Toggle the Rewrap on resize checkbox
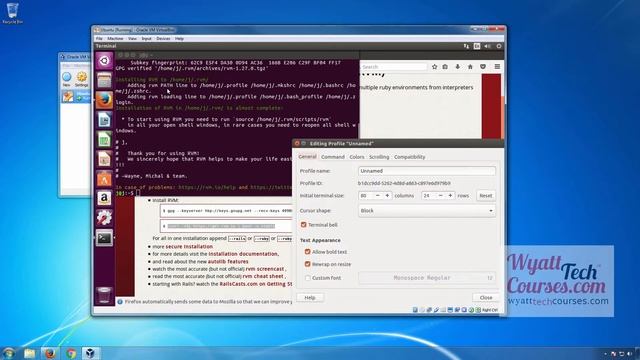 click(x=308, y=264)
